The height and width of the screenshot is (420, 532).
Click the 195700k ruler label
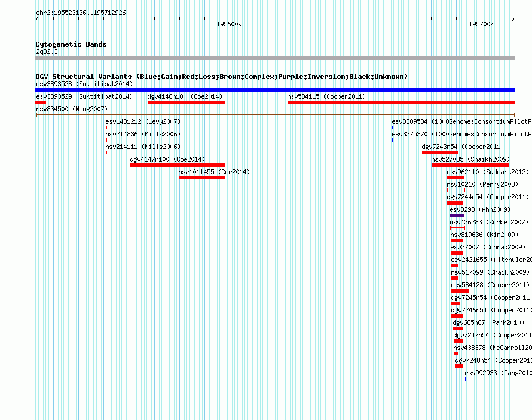click(x=481, y=24)
